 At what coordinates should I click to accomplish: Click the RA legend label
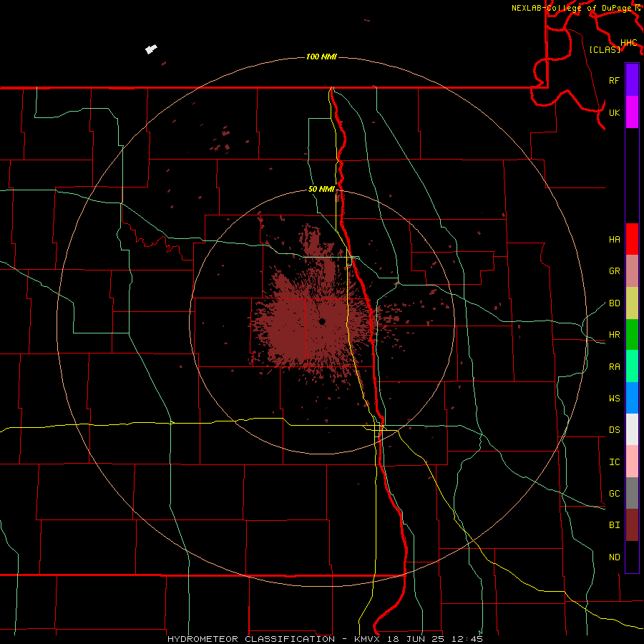[x=614, y=367]
